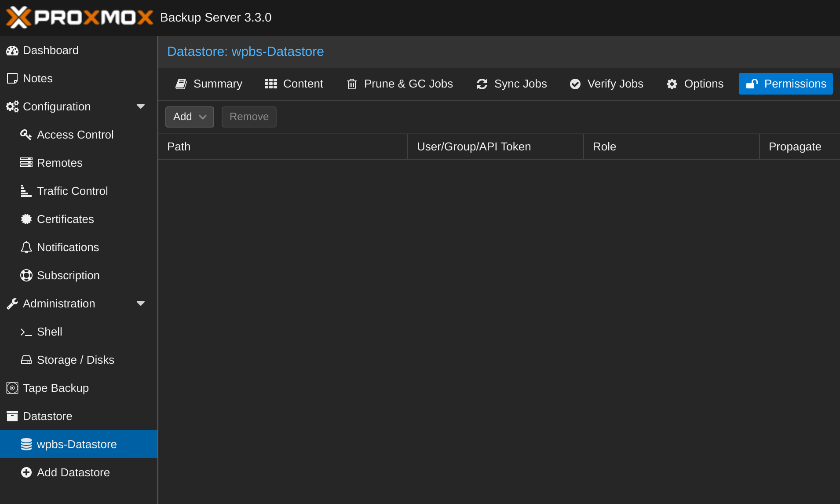Select the wpbs-Datastore entry
Image resolution: width=840 pixels, height=504 pixels.
click(79, 444)
